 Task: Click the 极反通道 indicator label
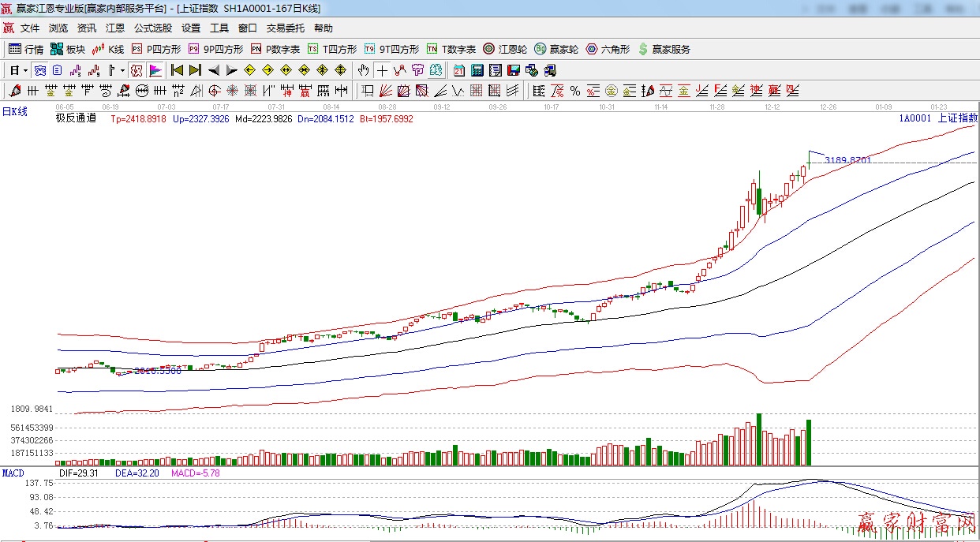(x=76, y=118)
